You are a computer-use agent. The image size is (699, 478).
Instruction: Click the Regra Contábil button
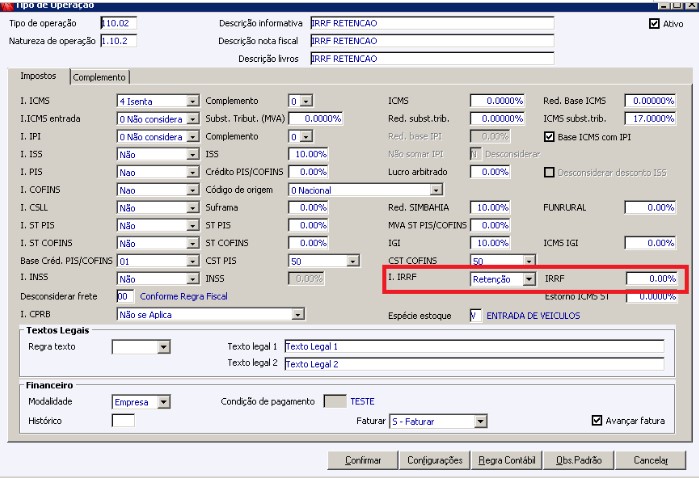506,460
